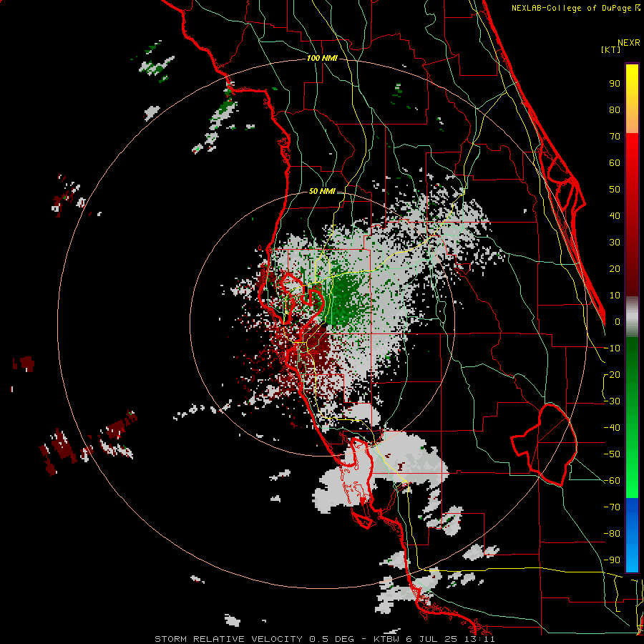Click the NEXR label above the color scale
The image size is (644, 644).
pyautogui.click(x=629, y=43)
